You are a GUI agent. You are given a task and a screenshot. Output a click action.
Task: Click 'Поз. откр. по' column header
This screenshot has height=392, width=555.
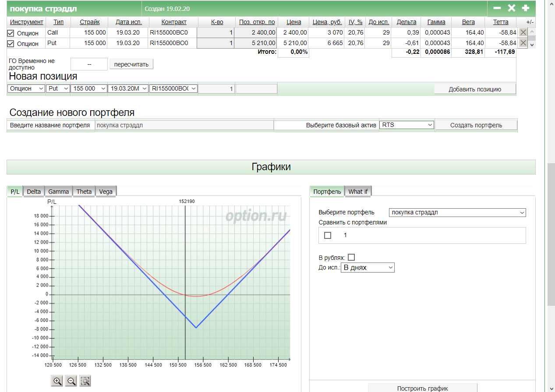point(257,22)
